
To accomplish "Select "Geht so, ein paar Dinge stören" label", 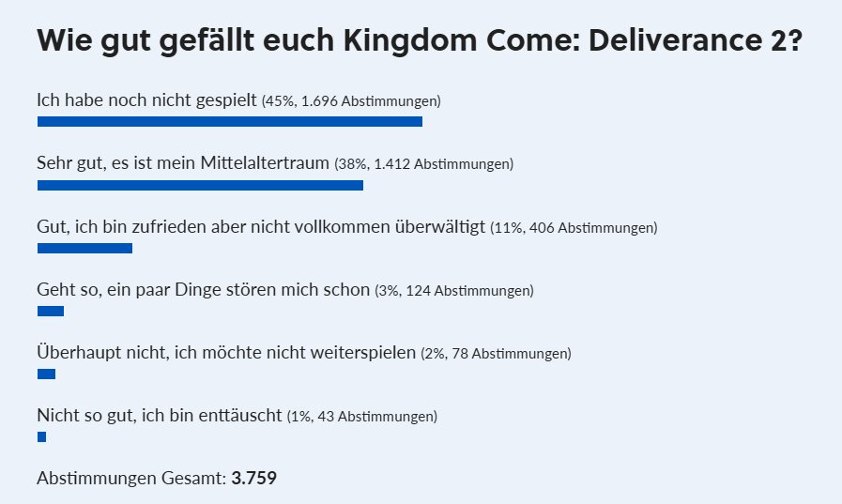I will coord(203,290).
